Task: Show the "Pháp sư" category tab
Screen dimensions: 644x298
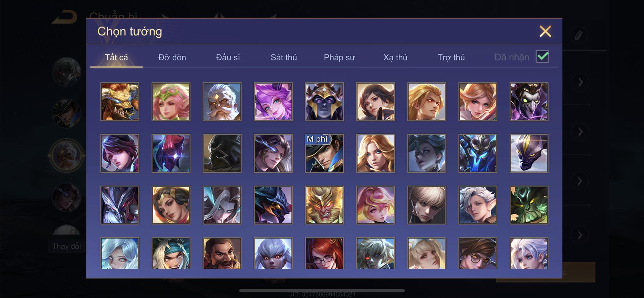Action: click(339, 57)
